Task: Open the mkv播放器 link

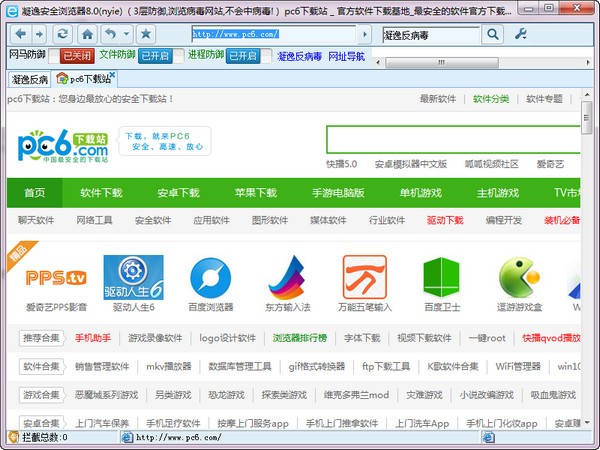Action: [169, 367]
